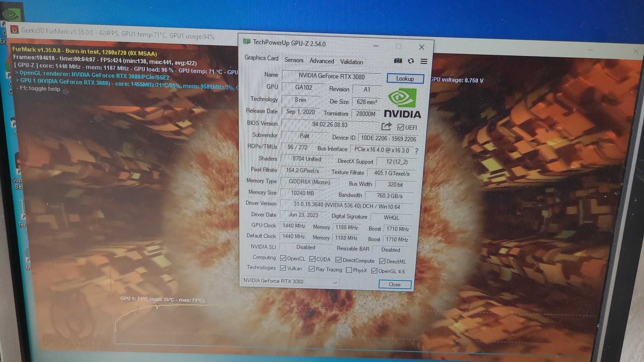Click the GPU-Z screenshot camera icon

coord(398,61)
